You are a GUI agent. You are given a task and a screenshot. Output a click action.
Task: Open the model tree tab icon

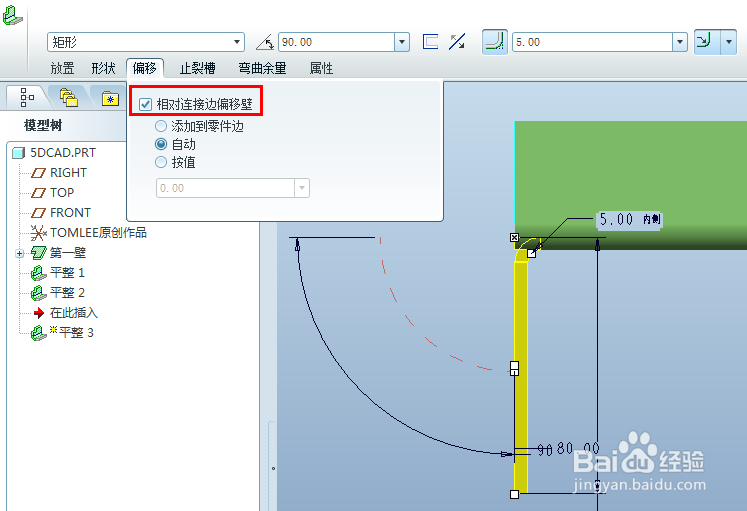(27, 97)
